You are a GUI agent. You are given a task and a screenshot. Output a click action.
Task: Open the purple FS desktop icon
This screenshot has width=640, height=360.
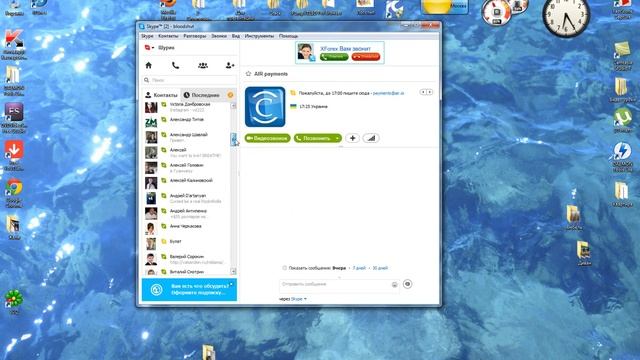click(14, 112)
